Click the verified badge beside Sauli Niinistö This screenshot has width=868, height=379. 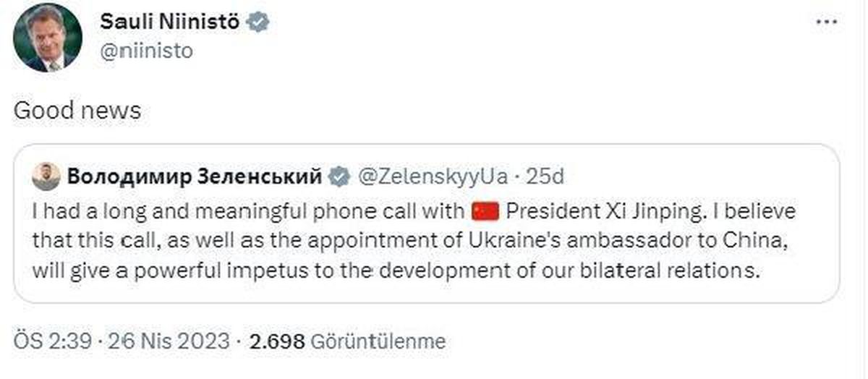coord(258,23)
